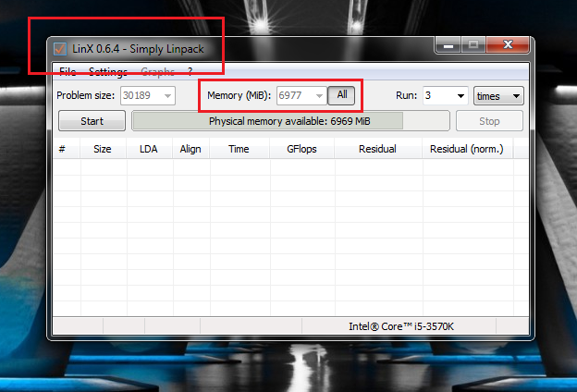The width and height of the screenshot is (577, 392).
Task: Maximize the LinX window
Action: click(x=473, y=45)
